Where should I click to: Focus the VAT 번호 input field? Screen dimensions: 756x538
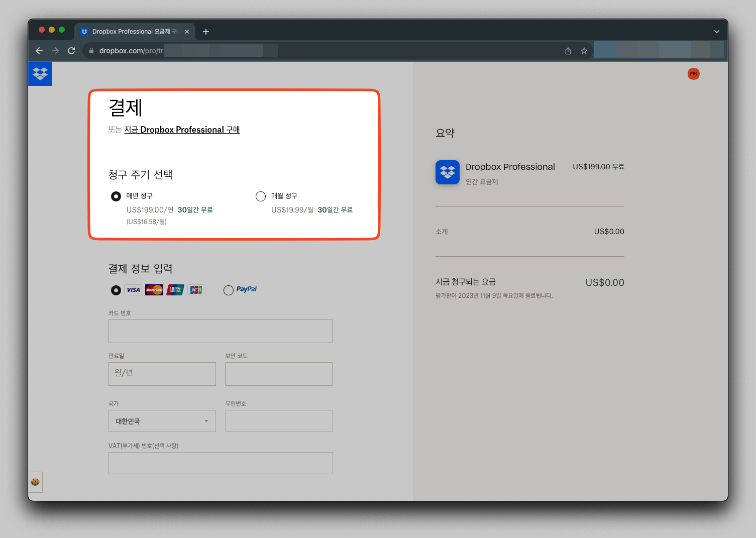tap(221, 463)
